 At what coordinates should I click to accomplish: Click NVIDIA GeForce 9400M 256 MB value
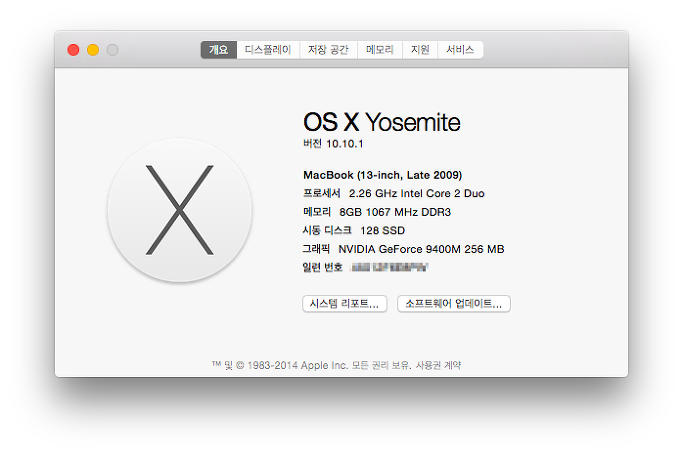pos(421,249)
